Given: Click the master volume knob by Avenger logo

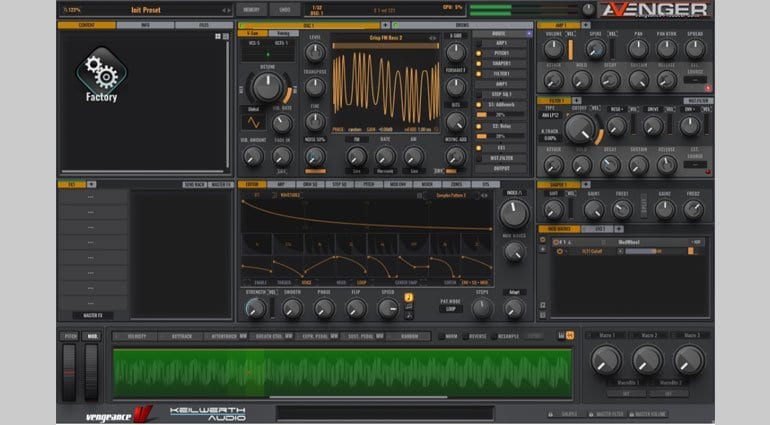Looking at the screenshot, I should click(x=588, y=10).
